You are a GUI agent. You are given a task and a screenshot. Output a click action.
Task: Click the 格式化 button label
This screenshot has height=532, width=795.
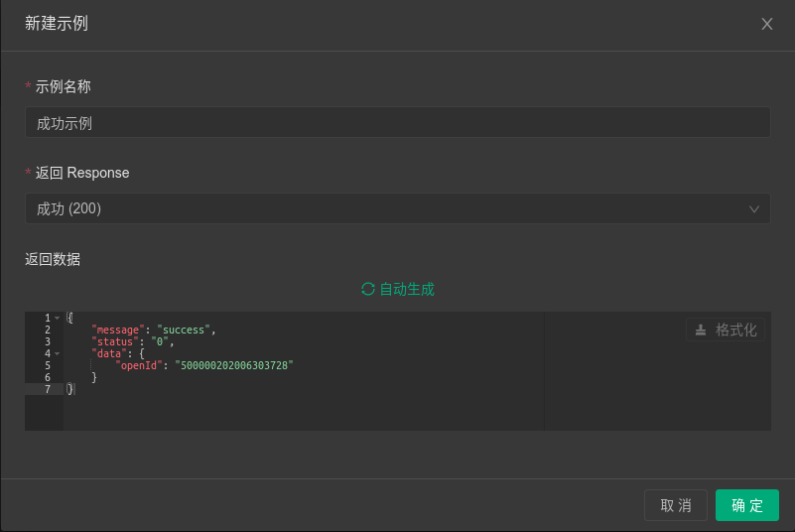(x=736, y=330)
